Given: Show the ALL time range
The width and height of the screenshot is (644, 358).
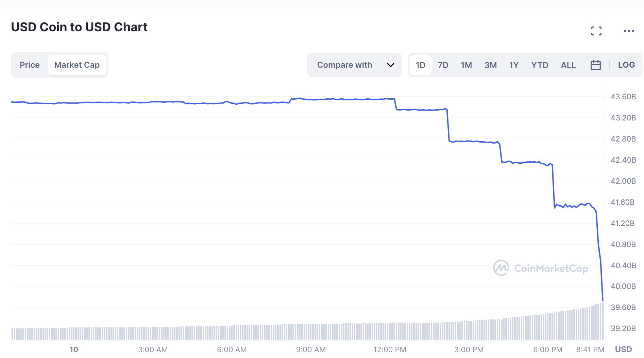Looking at the screenshot, I should click(568, 65).
